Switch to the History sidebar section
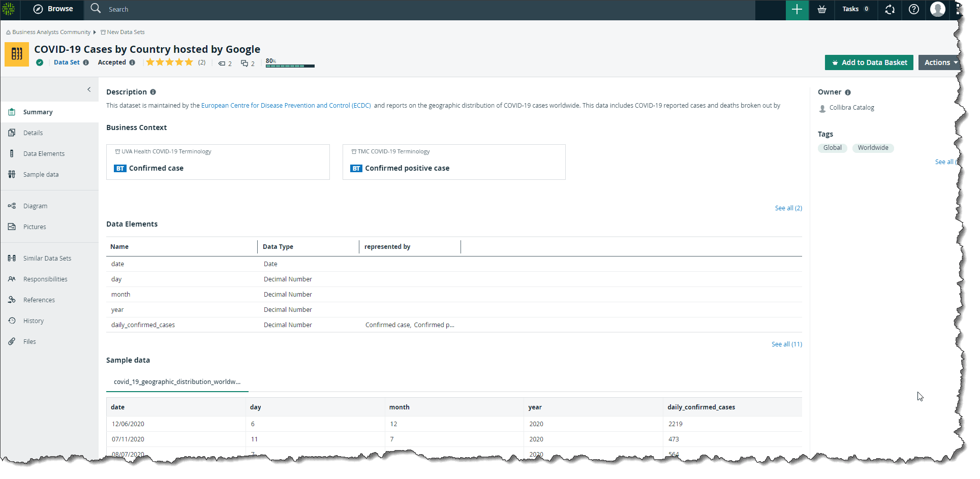Screen dimensions: 980x479 [33, 321]
